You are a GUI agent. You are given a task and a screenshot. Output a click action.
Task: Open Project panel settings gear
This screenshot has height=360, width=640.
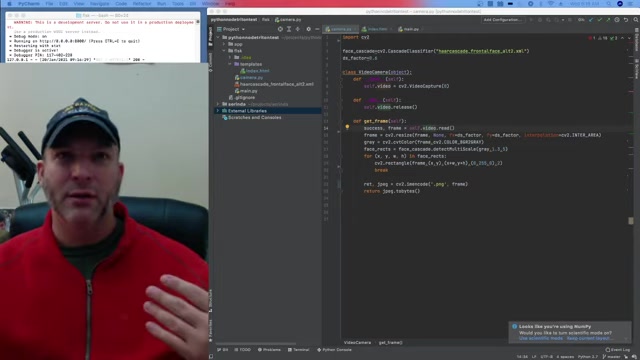click(x=309, y=29)
